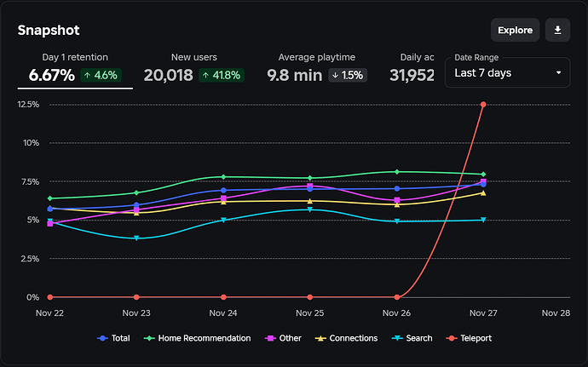Click Teleport data point on Nov 26
This screenshot has width=588, height=367.
pos(397,297)
